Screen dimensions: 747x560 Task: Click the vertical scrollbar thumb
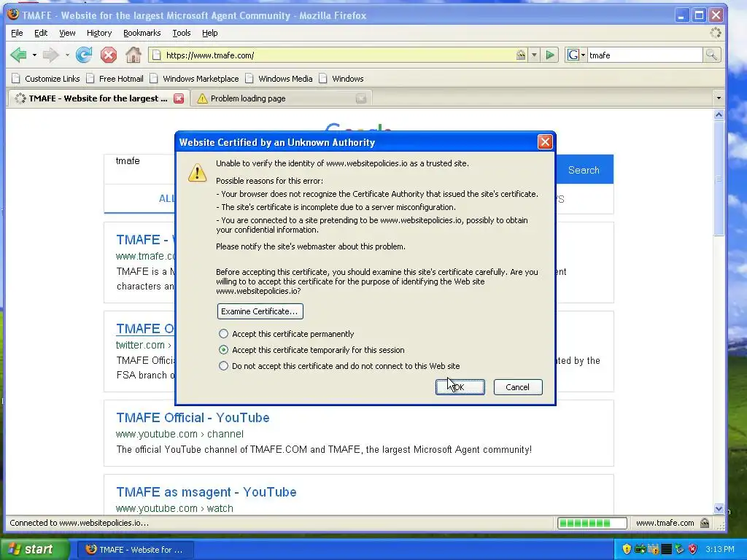point(719,179)
